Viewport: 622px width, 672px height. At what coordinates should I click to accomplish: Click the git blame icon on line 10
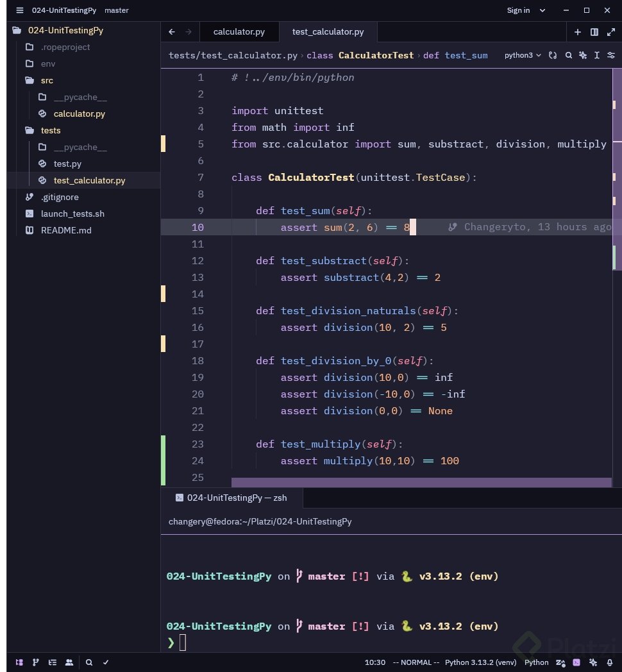(x=452, y=227)
